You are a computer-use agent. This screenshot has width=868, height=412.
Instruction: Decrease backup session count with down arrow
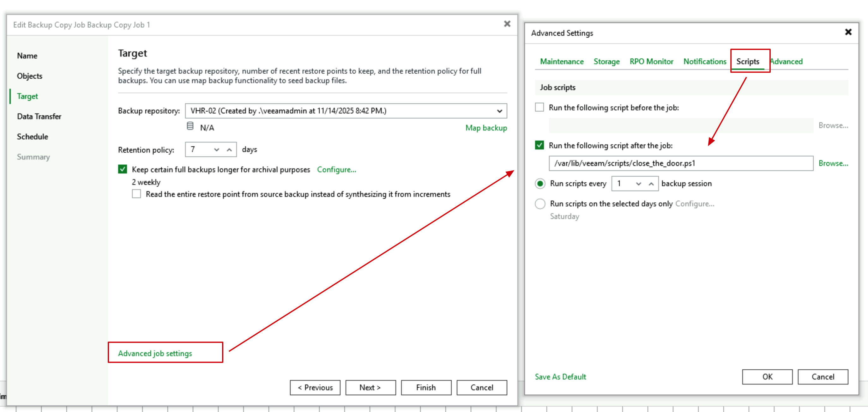pyautogui.click(x=638, y=184)
